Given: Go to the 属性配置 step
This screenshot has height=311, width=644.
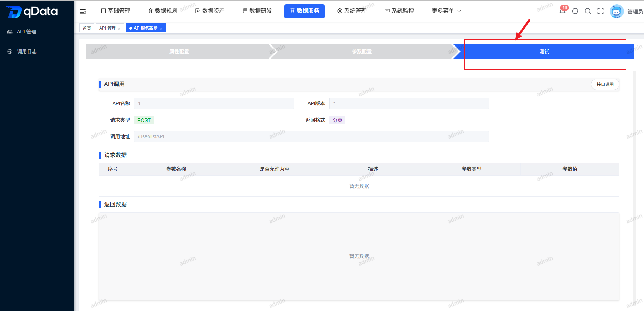Looking at the screenshot, I should (179, 51).
